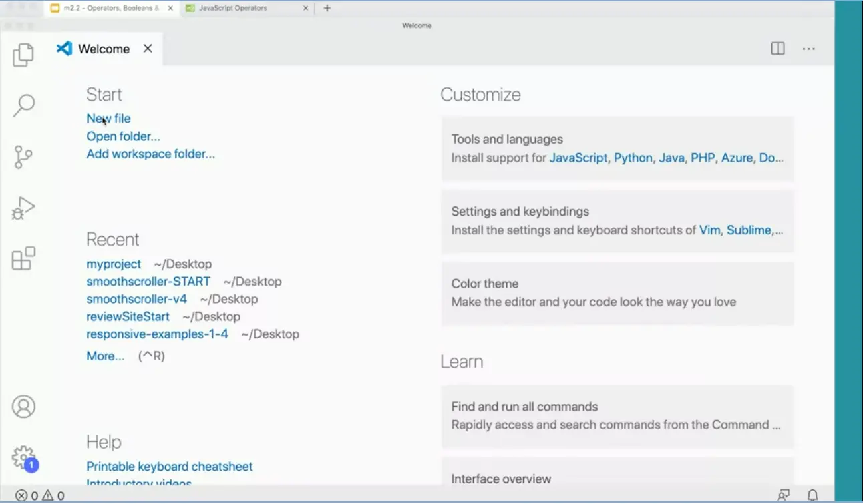Click the split editor icon

pyautogui.click(x=778, y=49)
